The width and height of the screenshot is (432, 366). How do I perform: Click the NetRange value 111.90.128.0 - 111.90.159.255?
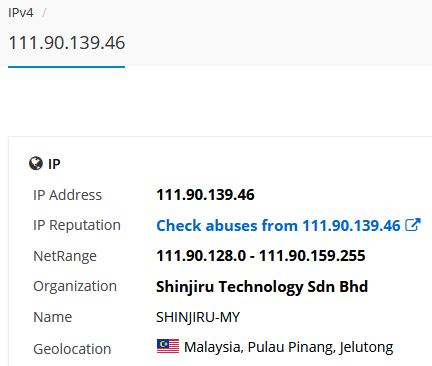point(261,256)
